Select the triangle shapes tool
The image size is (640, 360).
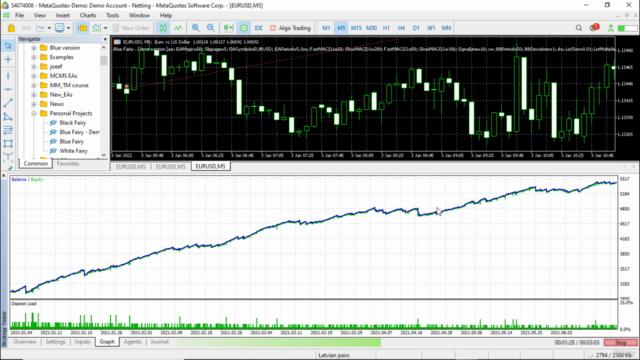click(8, 117)
